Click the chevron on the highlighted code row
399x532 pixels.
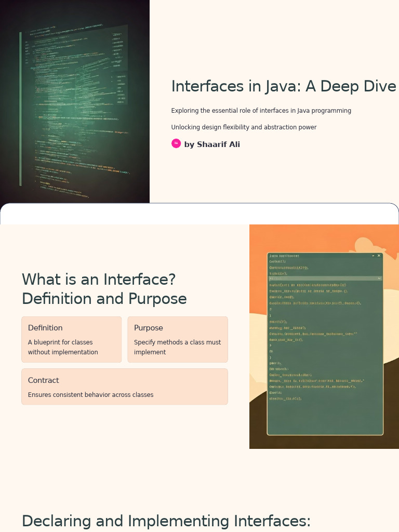point(379,278)
